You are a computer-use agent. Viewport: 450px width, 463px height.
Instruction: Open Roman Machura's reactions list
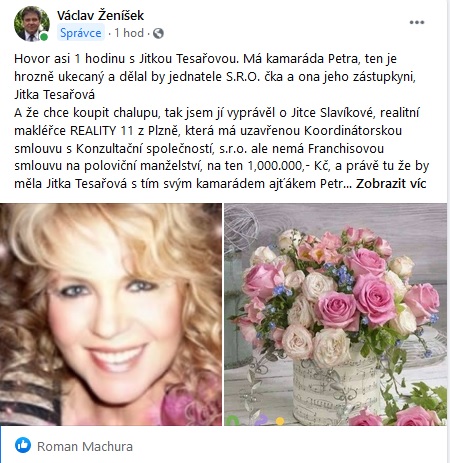(85, 446)
